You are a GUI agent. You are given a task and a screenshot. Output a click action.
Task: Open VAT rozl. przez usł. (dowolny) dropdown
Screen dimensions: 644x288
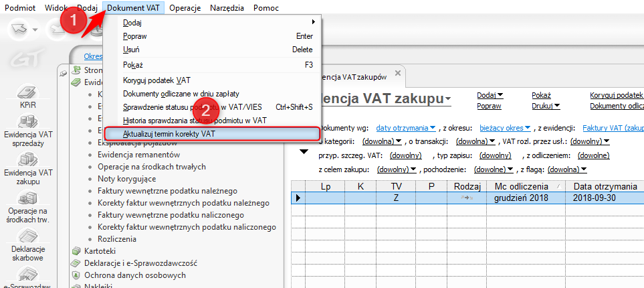pyautogui.click(x=591, y=141)
